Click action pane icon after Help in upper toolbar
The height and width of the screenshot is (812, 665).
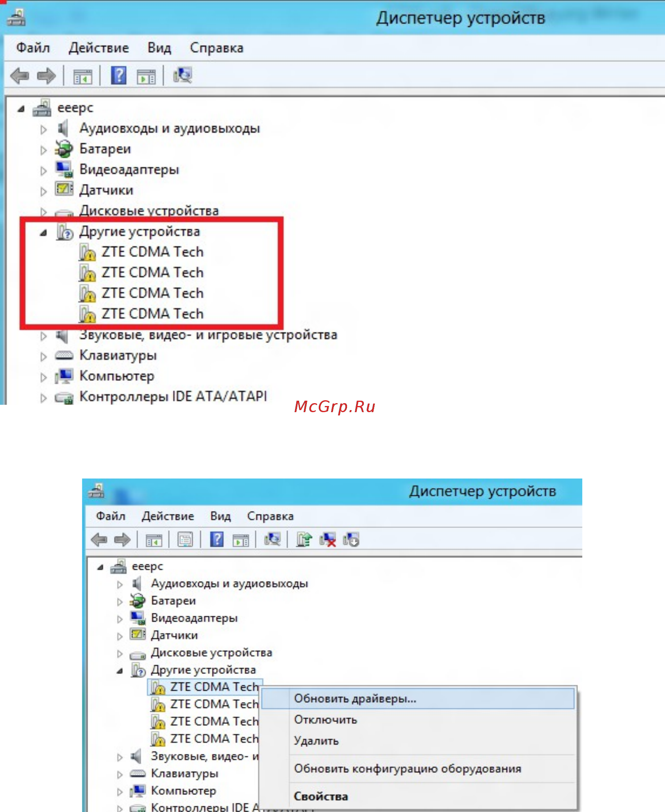(x=146, y=77)
